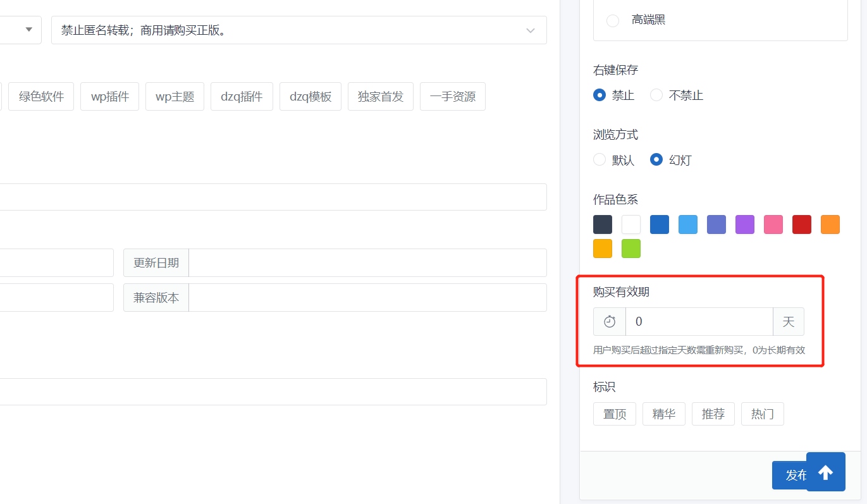Choose 幻灯 browsing mode

point(656,160)
